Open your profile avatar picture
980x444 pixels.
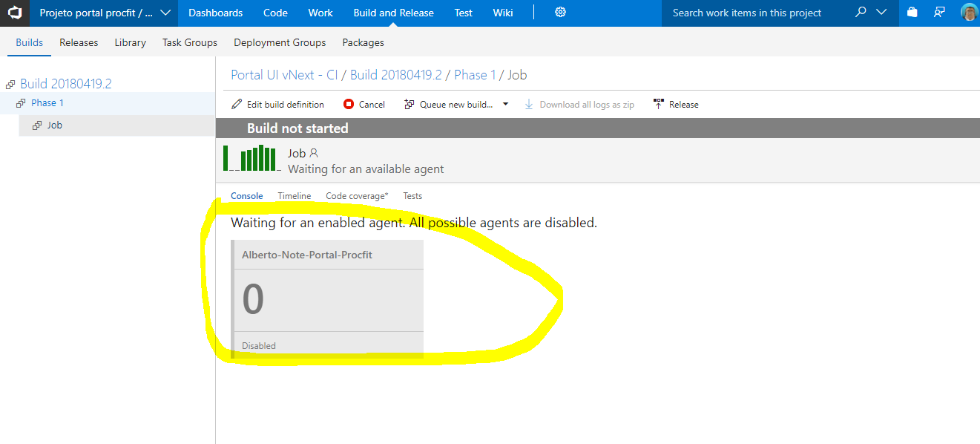click(x=969, y=13)
